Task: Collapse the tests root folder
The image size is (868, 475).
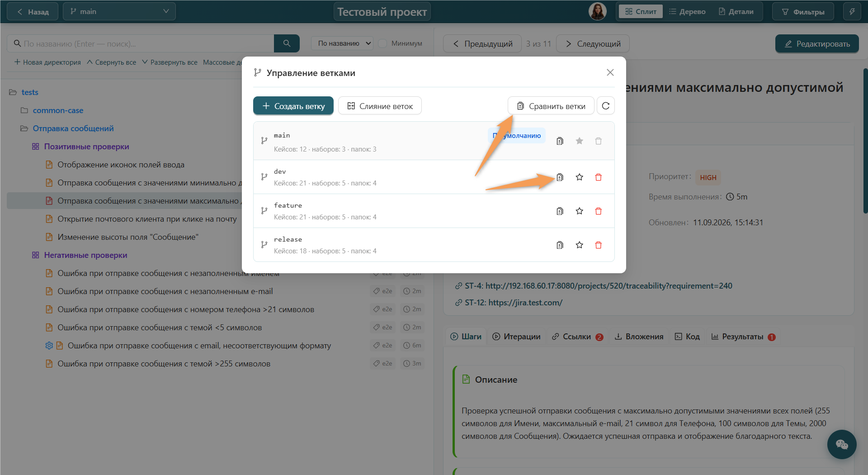Action: coord(13,92)
